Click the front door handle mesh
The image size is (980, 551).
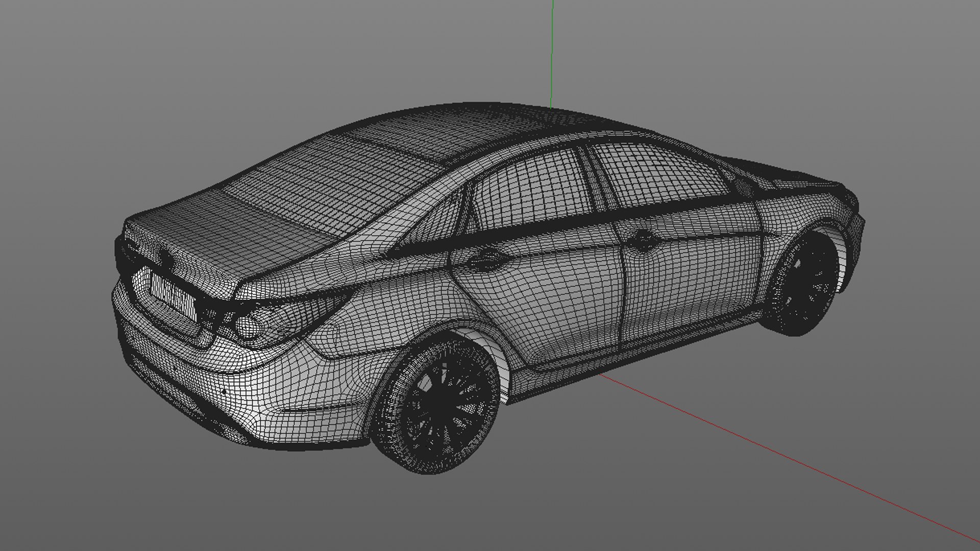[644, 239]
